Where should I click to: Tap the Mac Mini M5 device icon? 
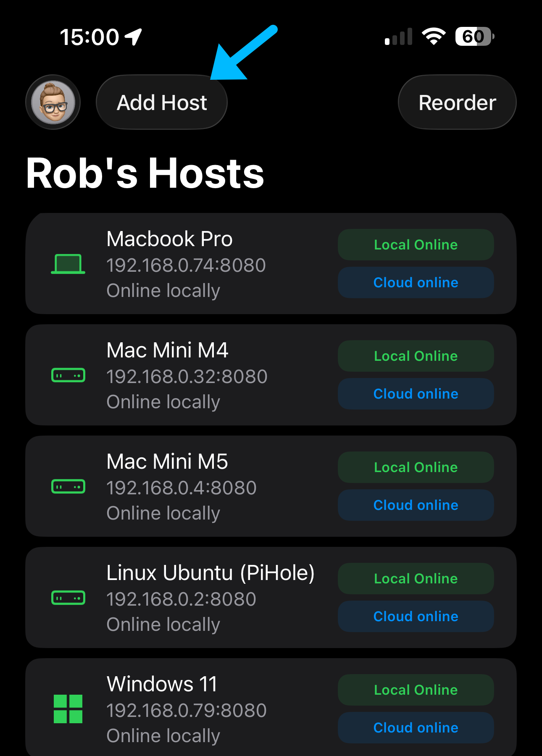68,486
